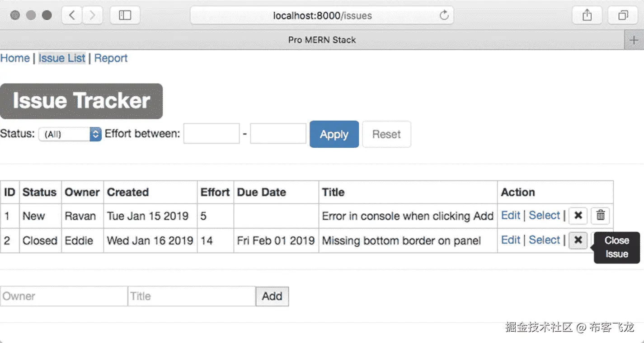
Task: Click the browser back arrow
Action: pos(72,15)
